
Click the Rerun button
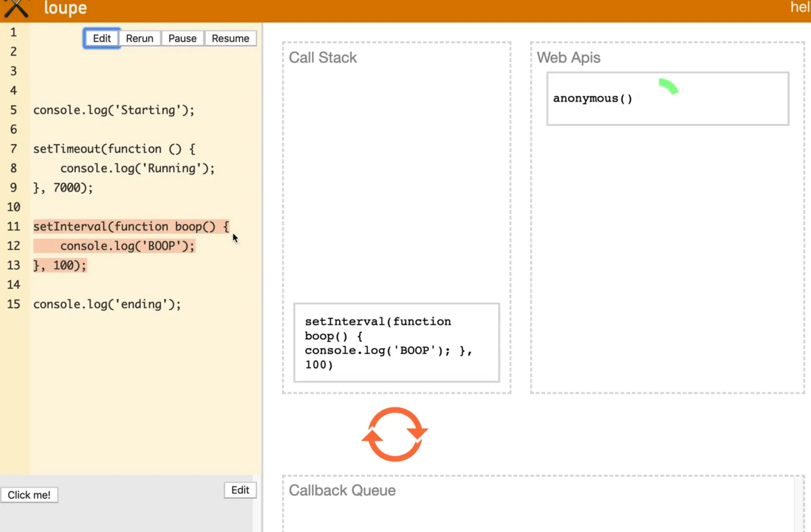[x=139, y=38]
